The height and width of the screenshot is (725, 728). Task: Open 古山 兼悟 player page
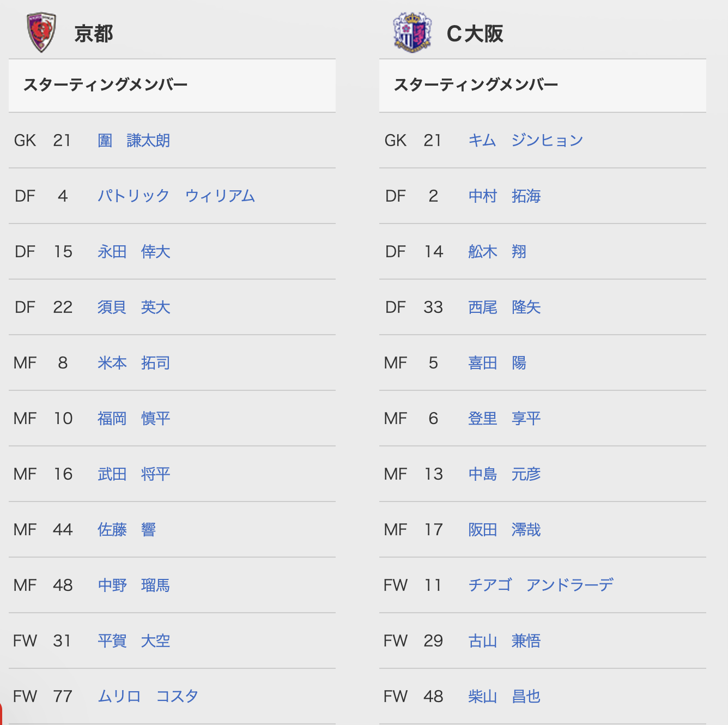[504, 641]
